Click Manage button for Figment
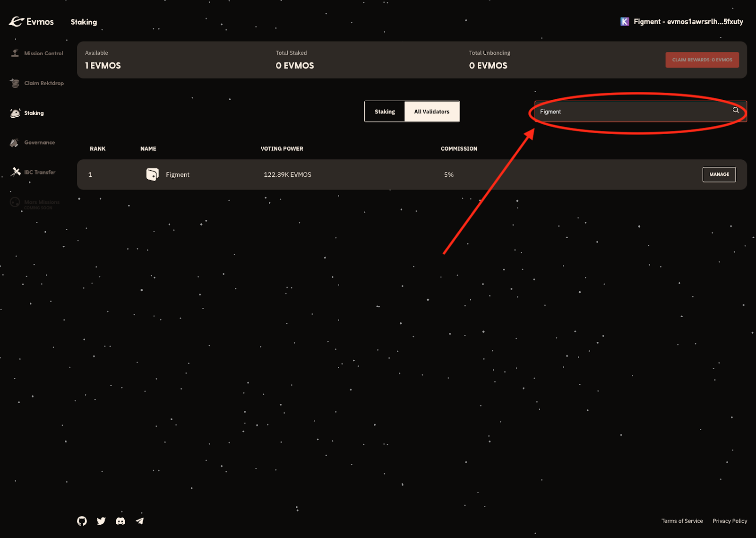This screenshot has width=756, height=538. [719, 174]
